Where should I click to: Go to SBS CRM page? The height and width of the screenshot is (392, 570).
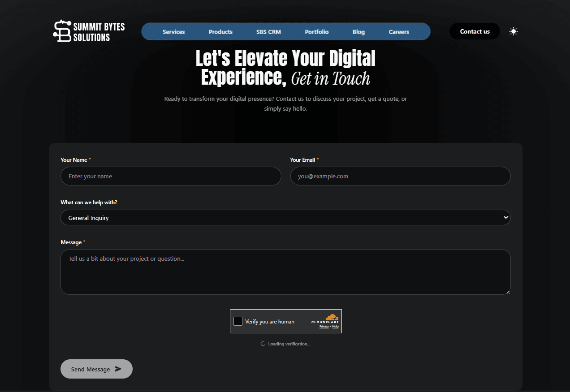pyautogui.click(x=268, y=32)
